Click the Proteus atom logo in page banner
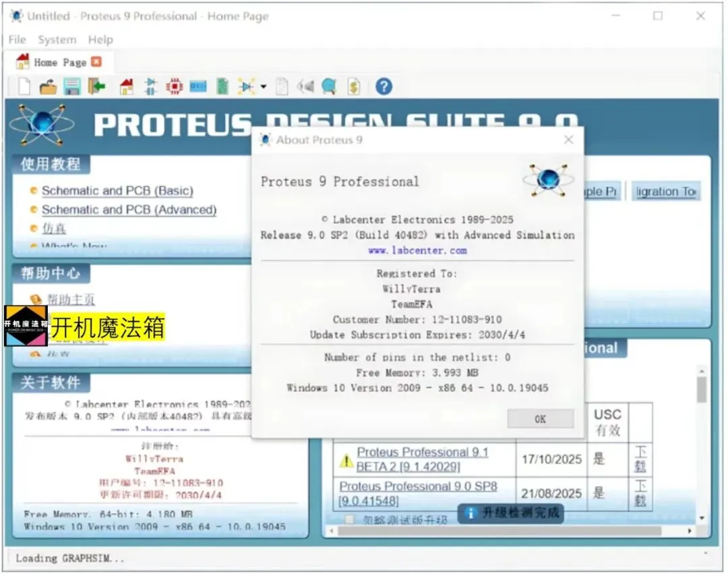This screenshot has width=728, height=574. pyautogui.click(x=42, y=125)
